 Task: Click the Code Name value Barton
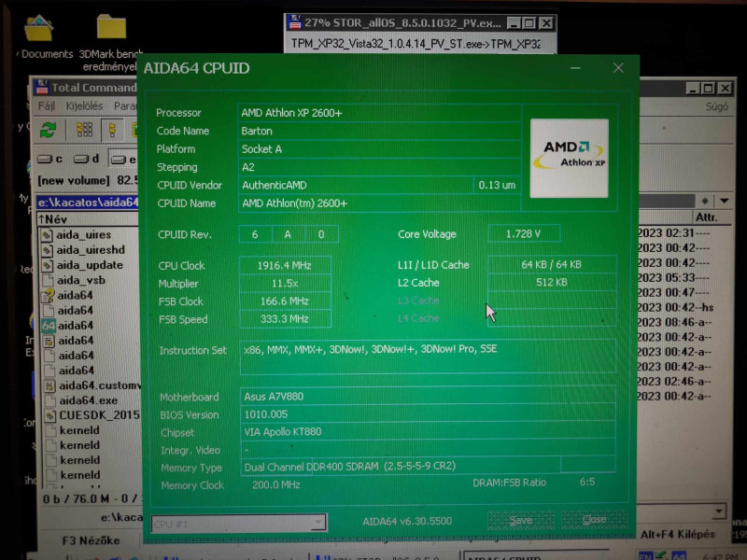coord(379,131)
